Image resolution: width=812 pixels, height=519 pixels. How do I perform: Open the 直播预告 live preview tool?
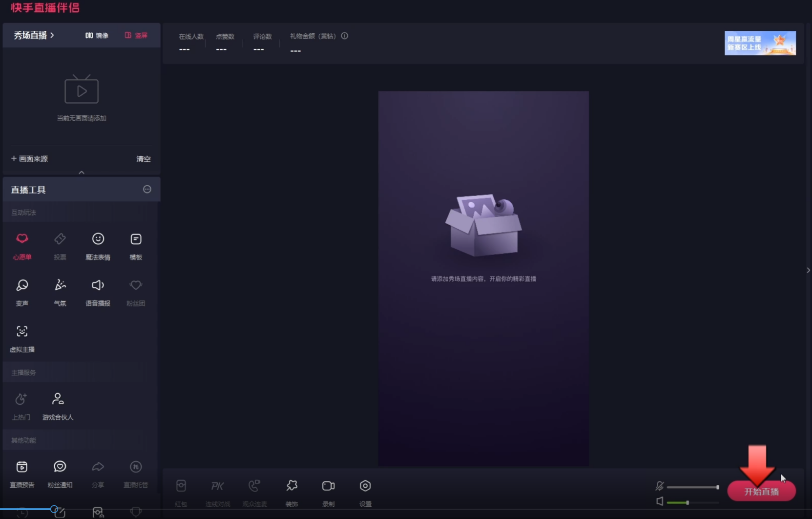coord(22,474)
